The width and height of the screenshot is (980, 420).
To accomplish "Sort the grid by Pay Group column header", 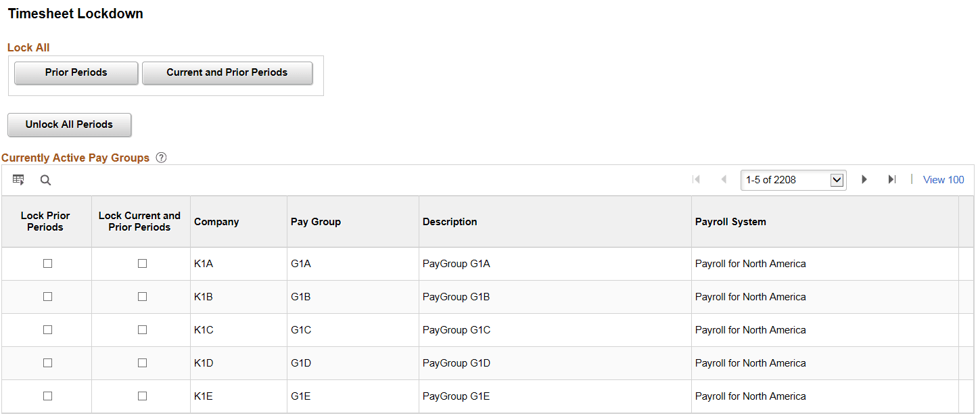I will click(x=315, y=221).
